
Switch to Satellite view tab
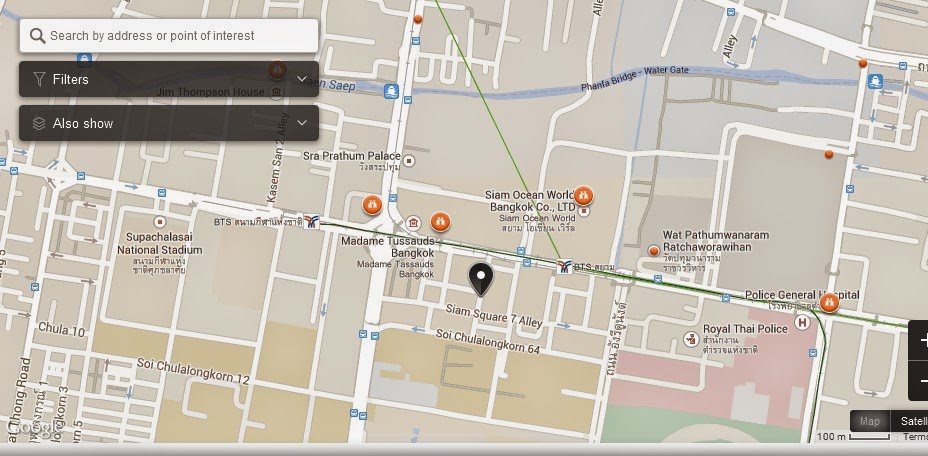[x=909, y=421]
